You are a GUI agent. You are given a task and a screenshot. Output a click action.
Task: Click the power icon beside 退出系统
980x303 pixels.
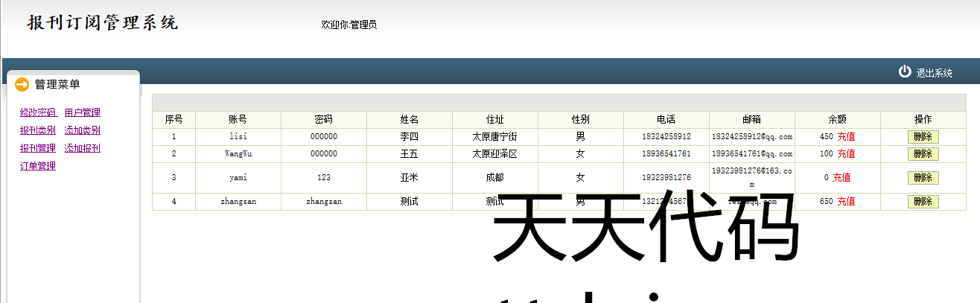click(x=905, y=71)
